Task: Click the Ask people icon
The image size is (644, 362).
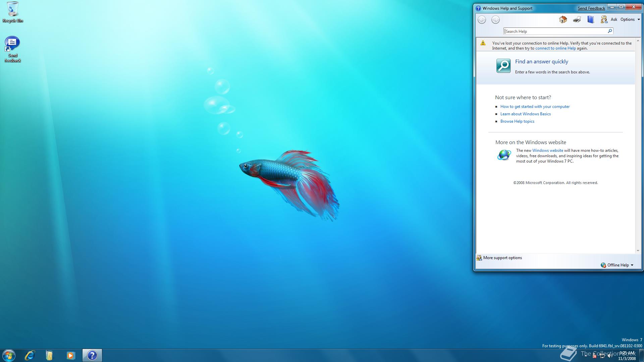Action: [x=604, y=19]
